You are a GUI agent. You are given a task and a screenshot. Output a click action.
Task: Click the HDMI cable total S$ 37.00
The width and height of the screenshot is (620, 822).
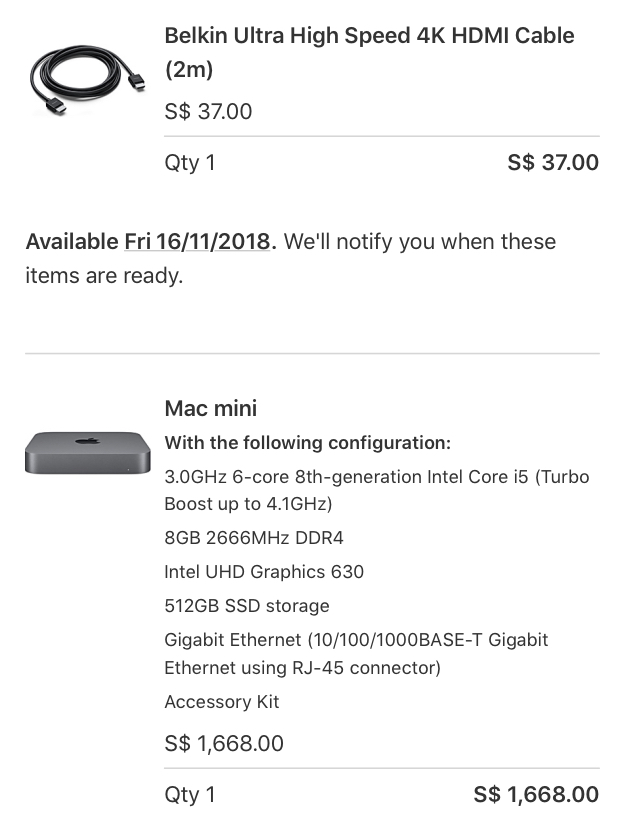[x=553, y=163]
